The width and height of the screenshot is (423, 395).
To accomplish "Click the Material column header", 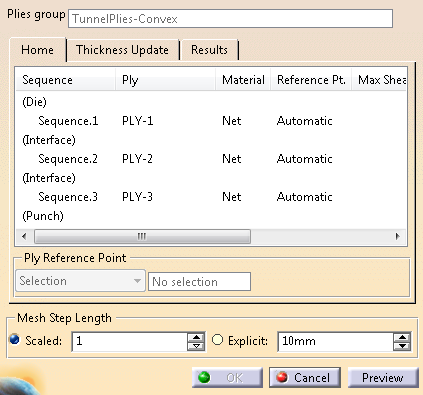I will 243,80.
